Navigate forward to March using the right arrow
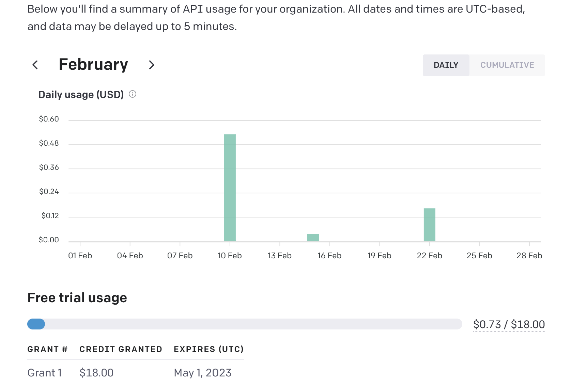This screenshot has height=388, width=588. 152,65
